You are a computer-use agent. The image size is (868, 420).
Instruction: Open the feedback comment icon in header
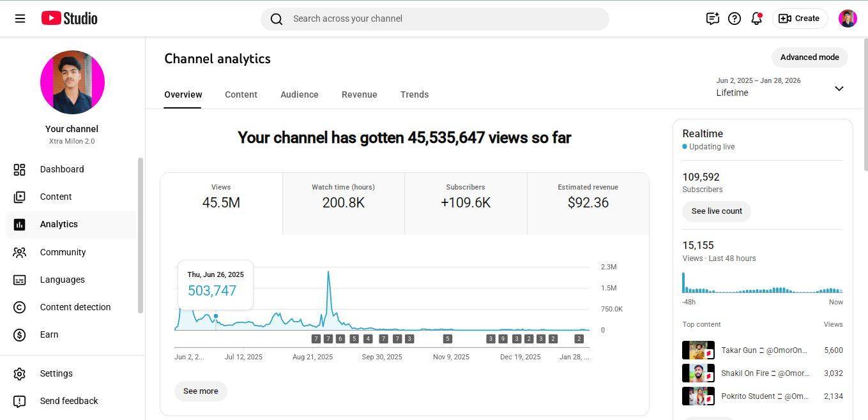click(x=712, y=19)
